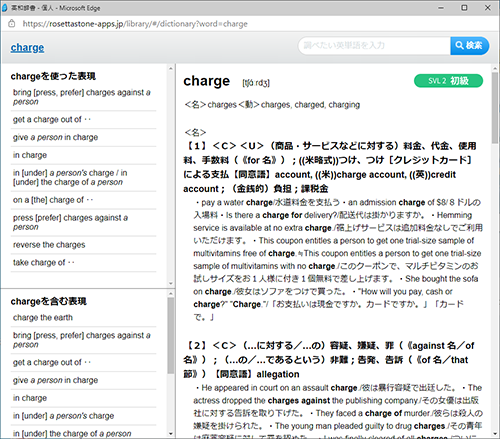Click the up arrow of the lower-left panel scrollbar
This screenshot has height=439, width=500.
171,294
